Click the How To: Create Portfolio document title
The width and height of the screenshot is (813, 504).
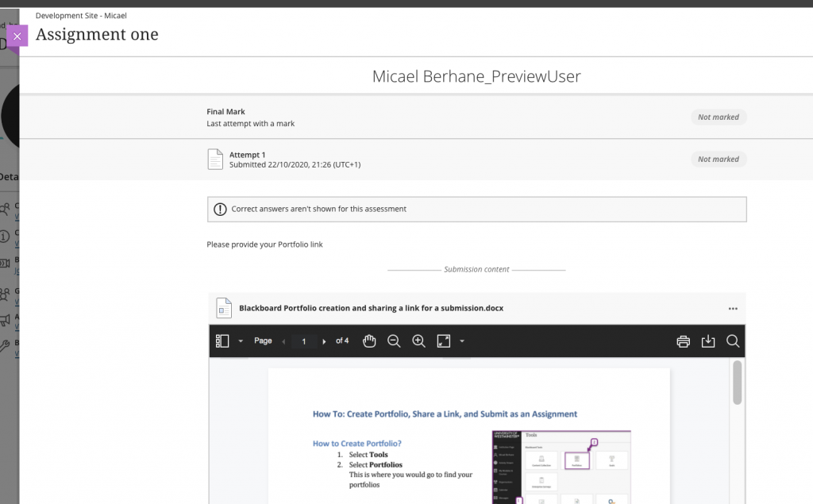pos(445,414)
